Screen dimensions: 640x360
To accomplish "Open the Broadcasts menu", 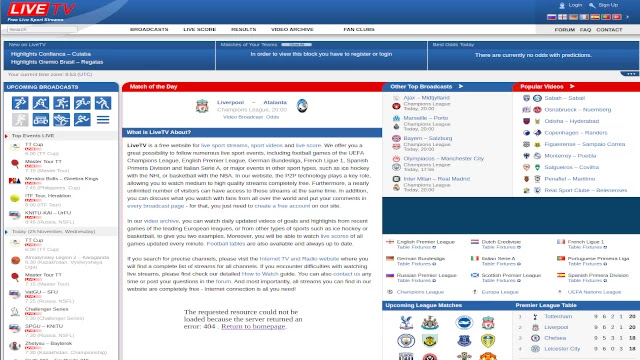I will point(149,29).
